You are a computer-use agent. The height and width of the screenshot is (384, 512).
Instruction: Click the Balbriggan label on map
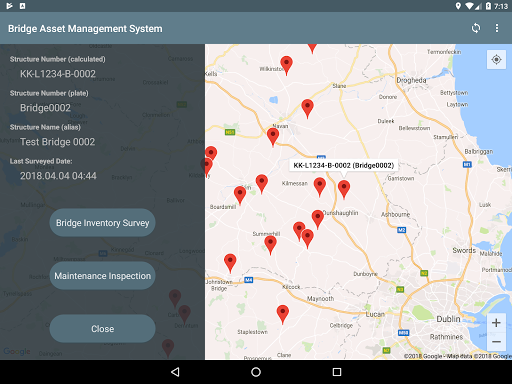click(479, 151)
